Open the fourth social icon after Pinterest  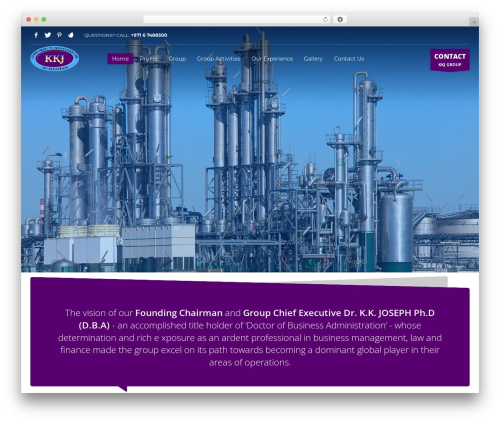[71, 35]
